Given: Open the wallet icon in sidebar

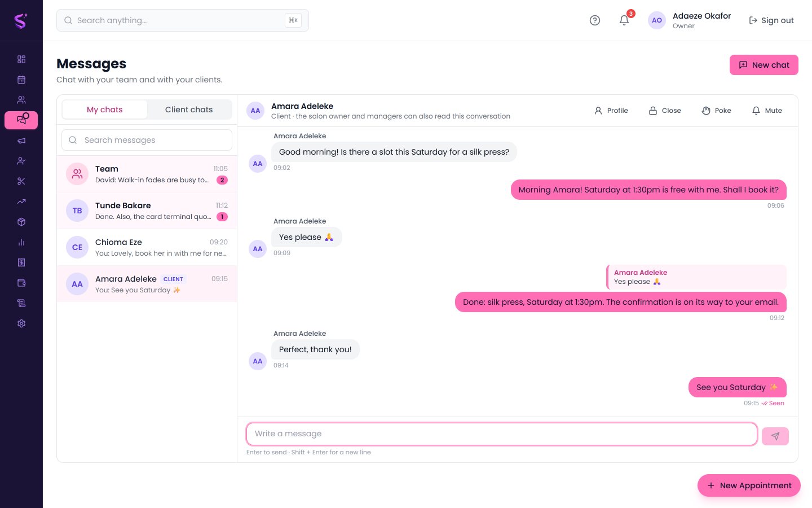Looking at the screenshot, I should 21,283.
